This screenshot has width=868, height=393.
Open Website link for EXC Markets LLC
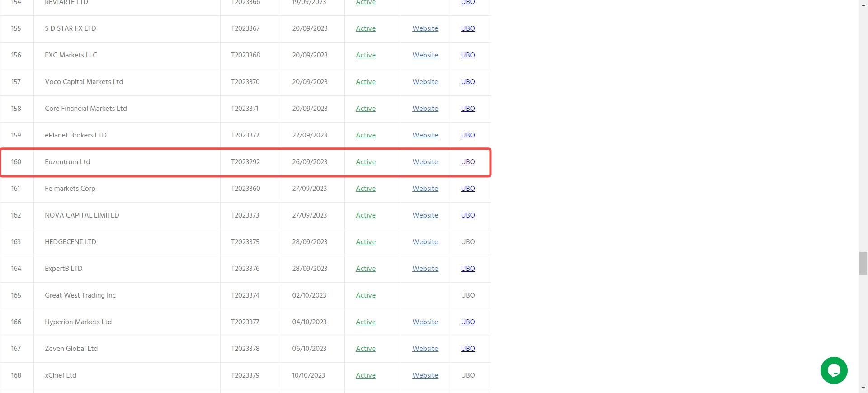click(x=425, y=55)
